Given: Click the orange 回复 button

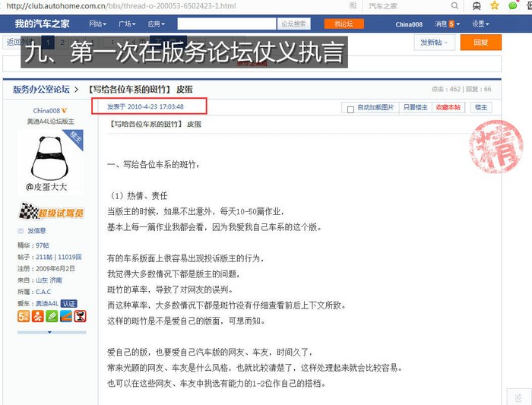Looking at the screenshot, I should 480,43.
